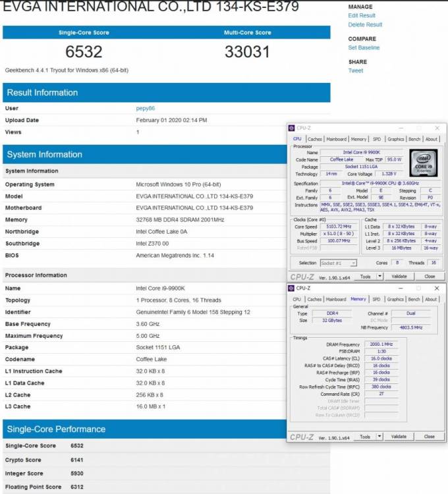This screenshot has width=448, height=494.
Task: Open Graphics tab in bottom CPU-Z window
Action: point(395,299)
